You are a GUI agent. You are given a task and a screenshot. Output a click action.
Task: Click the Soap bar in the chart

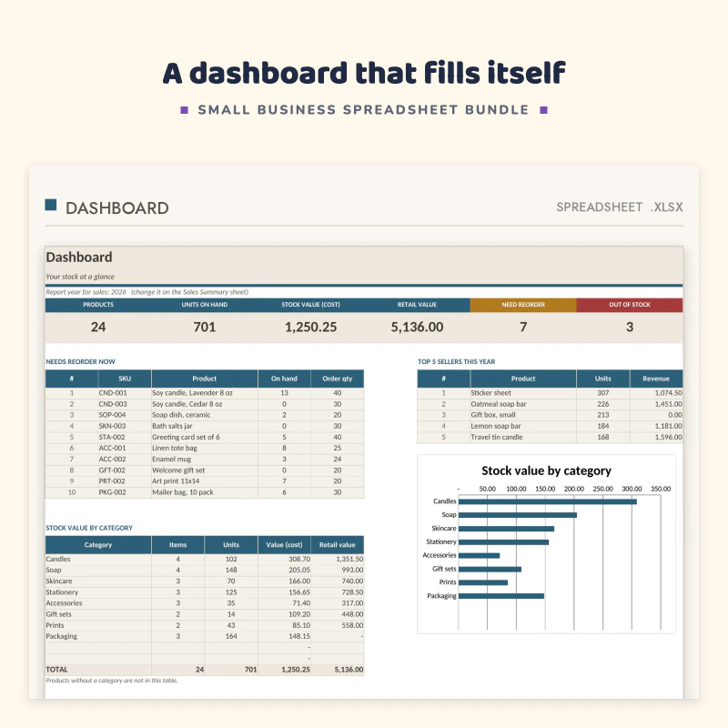coord(518,515)
